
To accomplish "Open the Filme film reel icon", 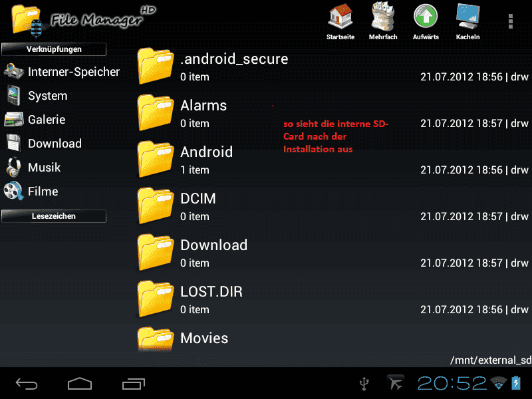I will [13, 191].
